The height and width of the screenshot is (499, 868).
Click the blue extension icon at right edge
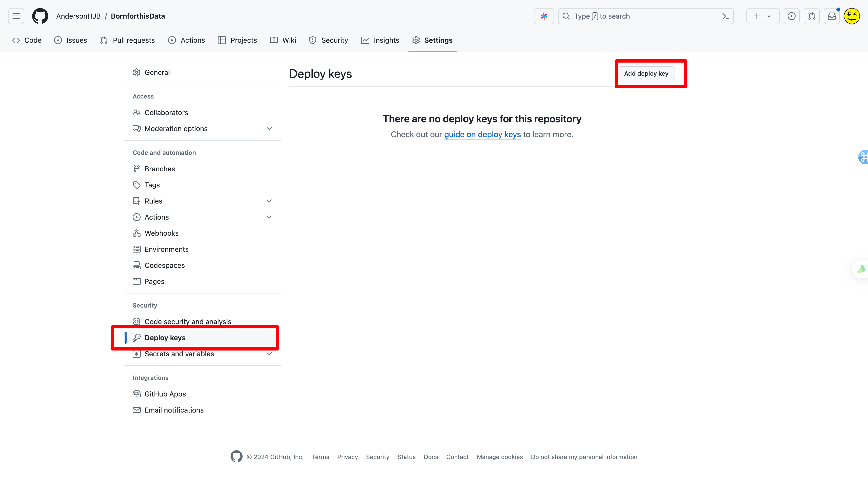(863, 157)
